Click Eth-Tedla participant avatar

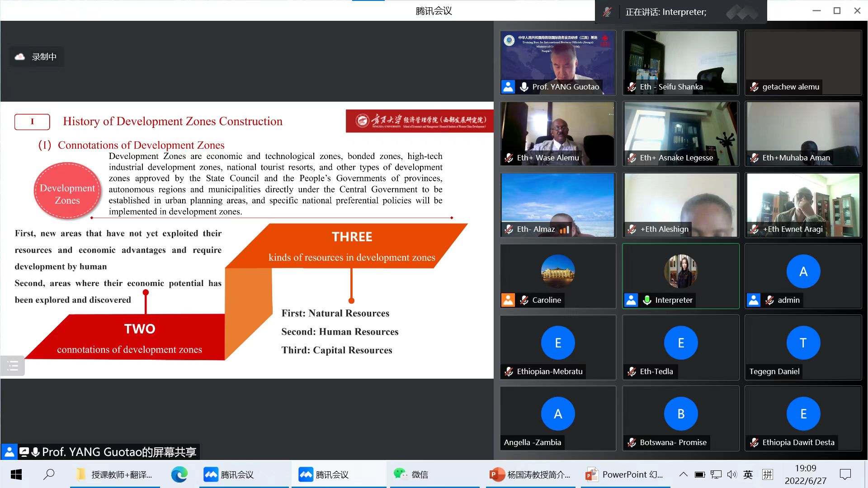point(680,343)
